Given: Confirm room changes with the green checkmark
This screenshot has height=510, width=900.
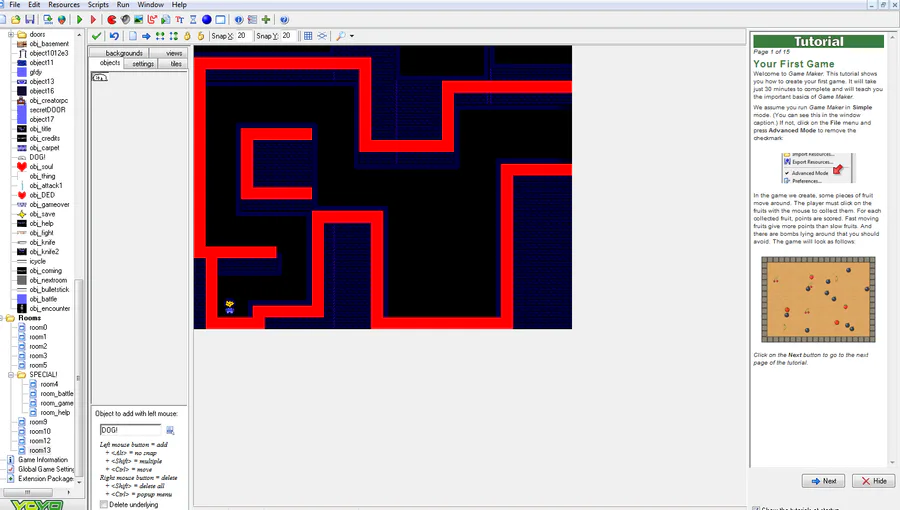Looking at the screenshot, I should click(96, 36).
